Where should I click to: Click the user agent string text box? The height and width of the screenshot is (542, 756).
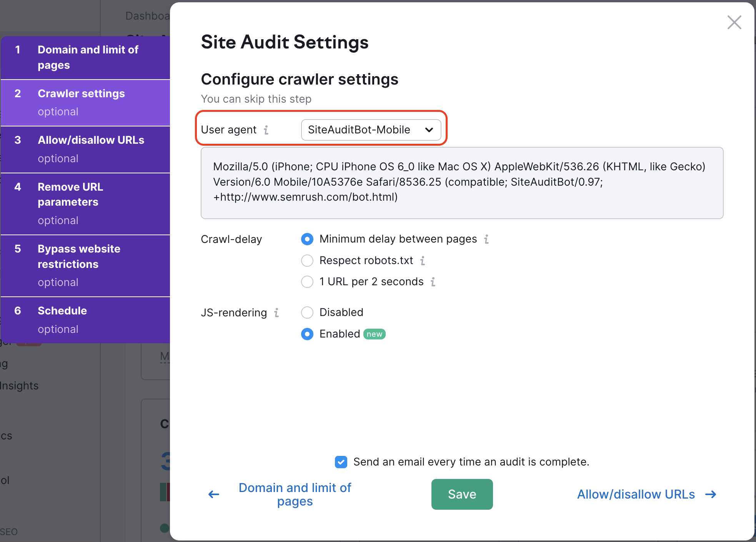[462, 183]
